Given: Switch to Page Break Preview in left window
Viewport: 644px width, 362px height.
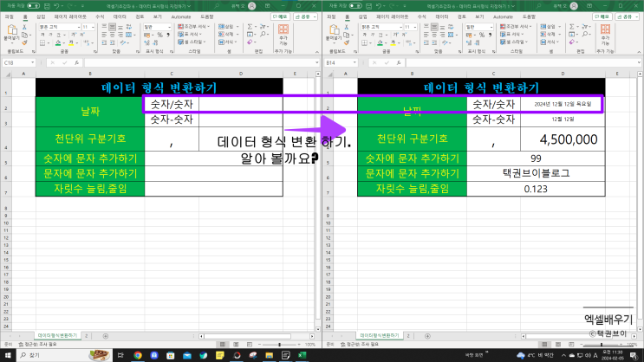Looking at the screenshot, I should point(250,345).
